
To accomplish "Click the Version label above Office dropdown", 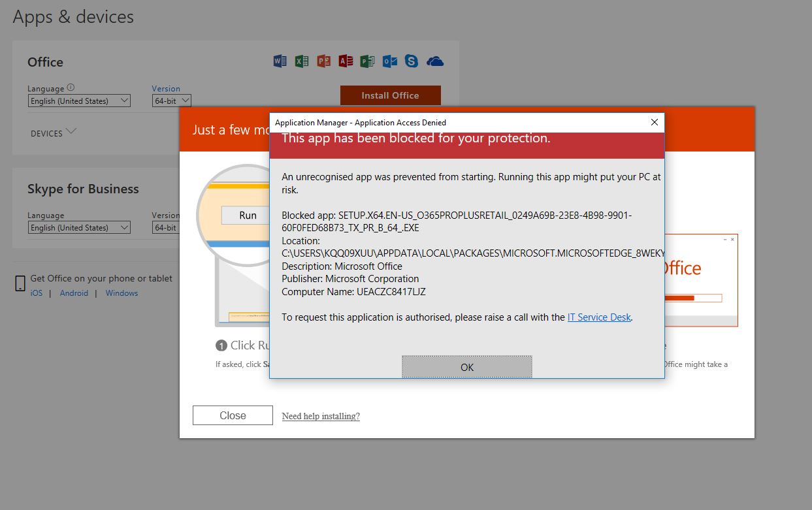I will pos(166,88).
